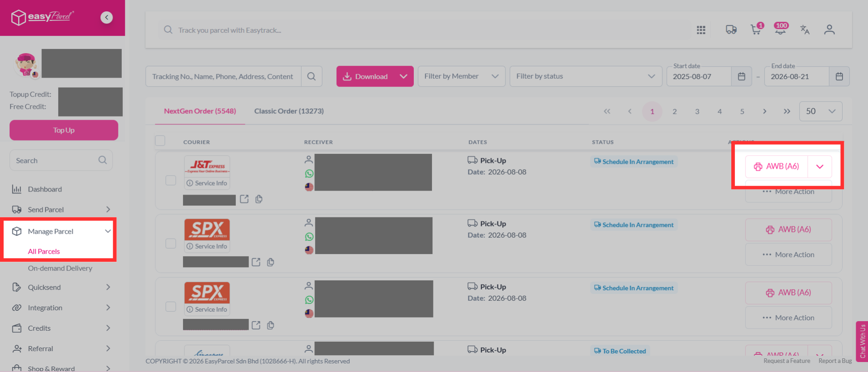Select the first SPX parcel checkbox
This screenshot has height=372, width=868.
(171, 243)
